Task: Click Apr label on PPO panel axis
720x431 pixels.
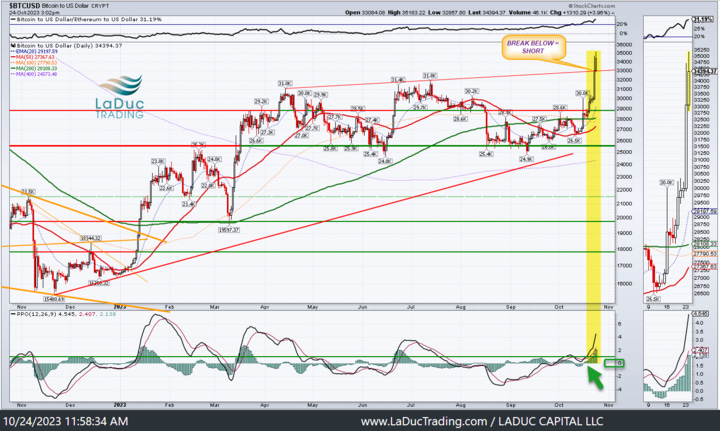Action: coord(264,405)
